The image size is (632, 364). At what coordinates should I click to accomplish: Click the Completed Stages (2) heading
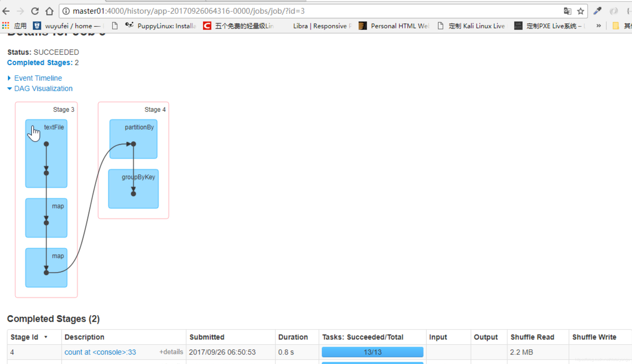click(53, 319)
